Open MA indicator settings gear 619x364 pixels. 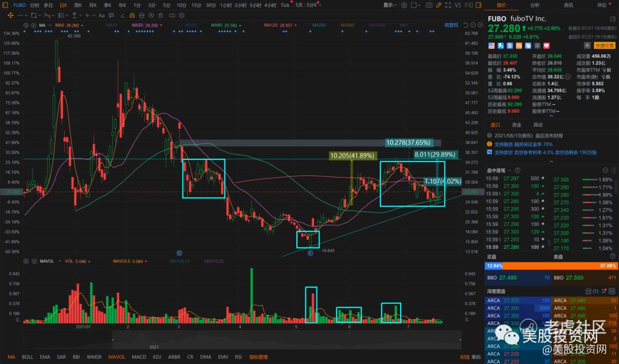pyautogui.click(x=26, y=25)
